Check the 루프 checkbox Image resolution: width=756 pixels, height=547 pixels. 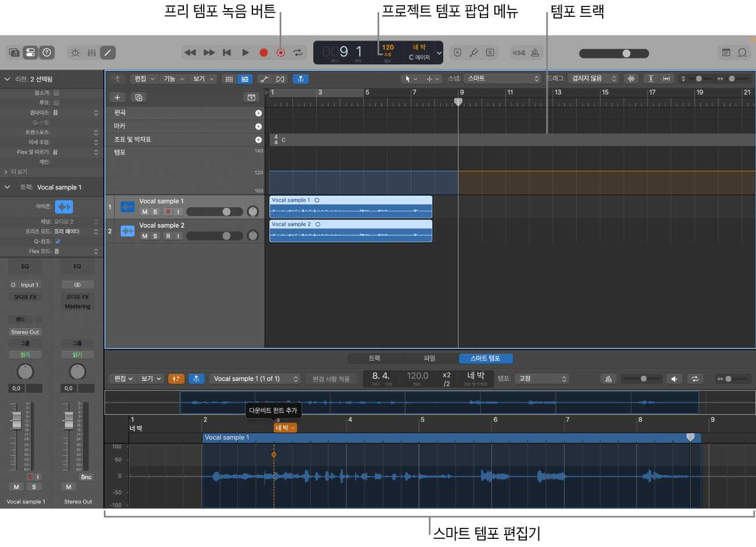coord(56,103)
